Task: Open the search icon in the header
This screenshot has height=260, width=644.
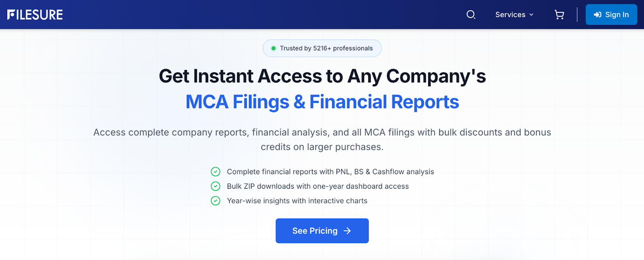Action: click(471, 15)
